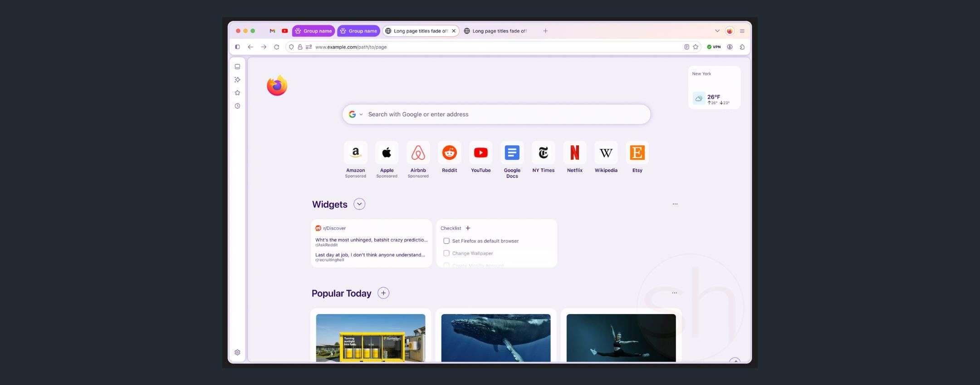Image resolution: width=980 pixels, height=385 pixels.
Task: Reload the current page
Action: tap(276, 47)
